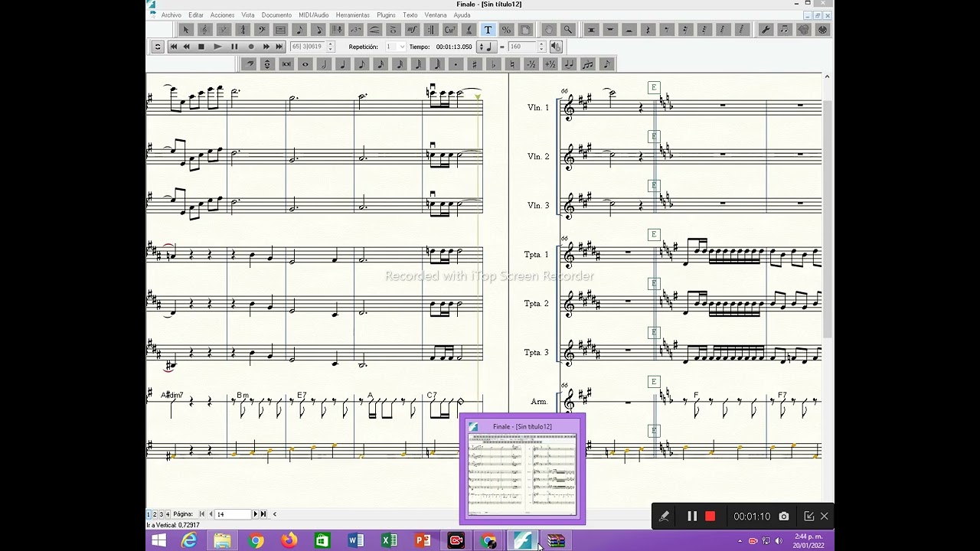
Task: Select the Expression mf tool
Action: pos(412,30)
